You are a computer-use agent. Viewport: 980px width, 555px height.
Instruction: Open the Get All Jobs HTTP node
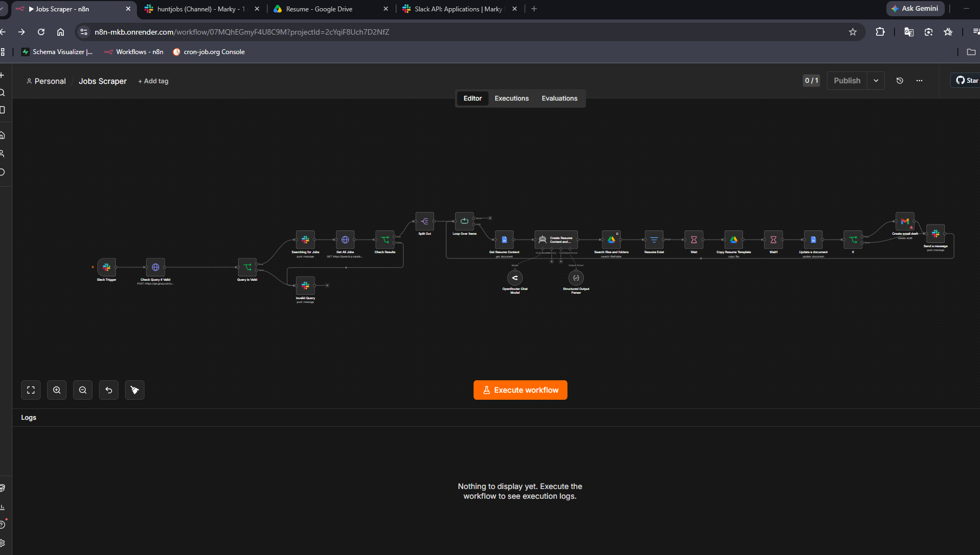click(345, 240)
